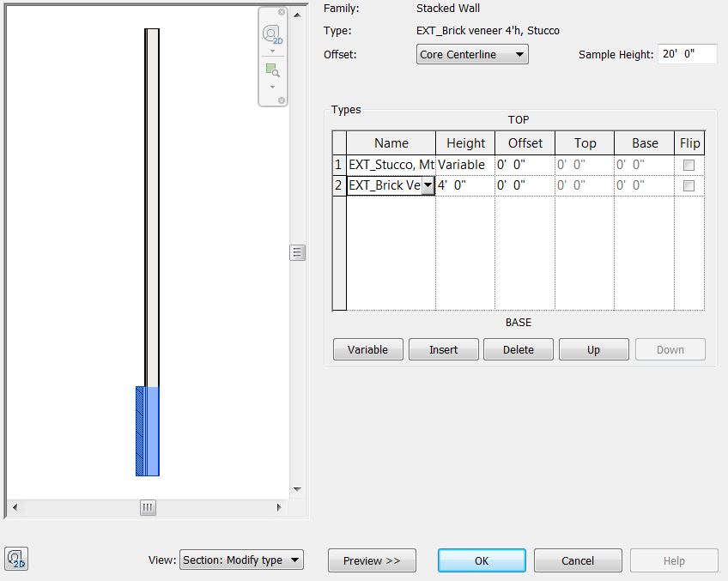Click the 4' 0" height cell in row 2
Viewport: 728px width, 581px height.
click(x=465, y=185)
